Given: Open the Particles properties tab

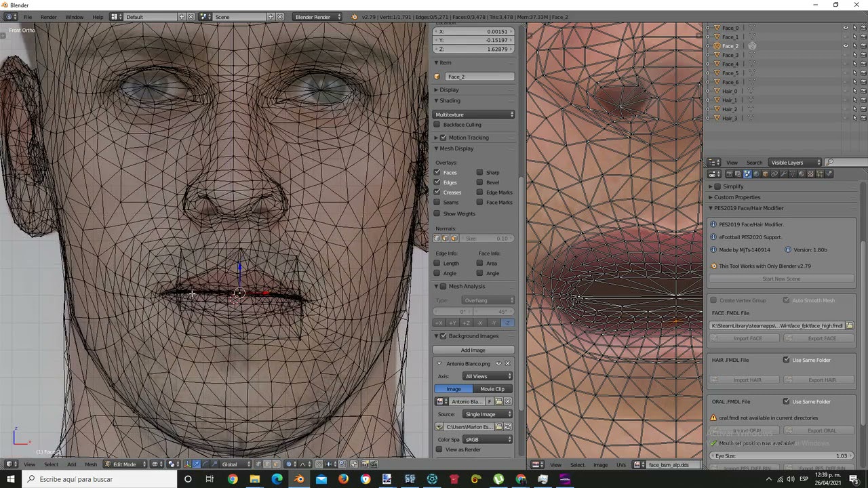Looking at the screenshot, I should [x=819, y=174].
